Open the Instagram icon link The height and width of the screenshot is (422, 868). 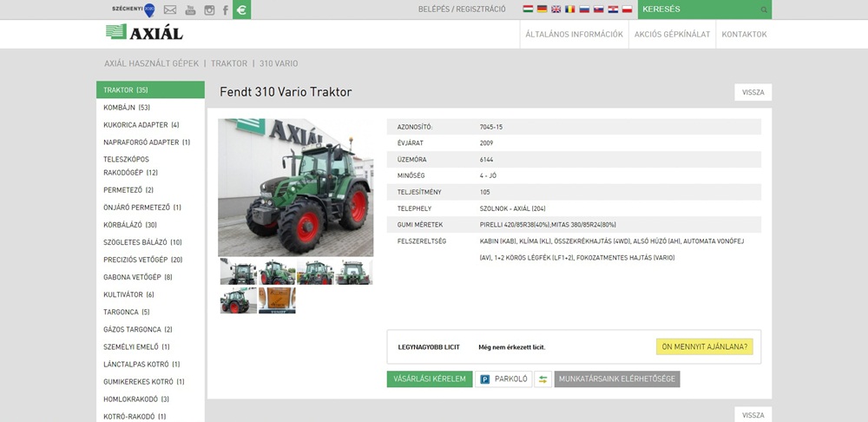(209, 10)
